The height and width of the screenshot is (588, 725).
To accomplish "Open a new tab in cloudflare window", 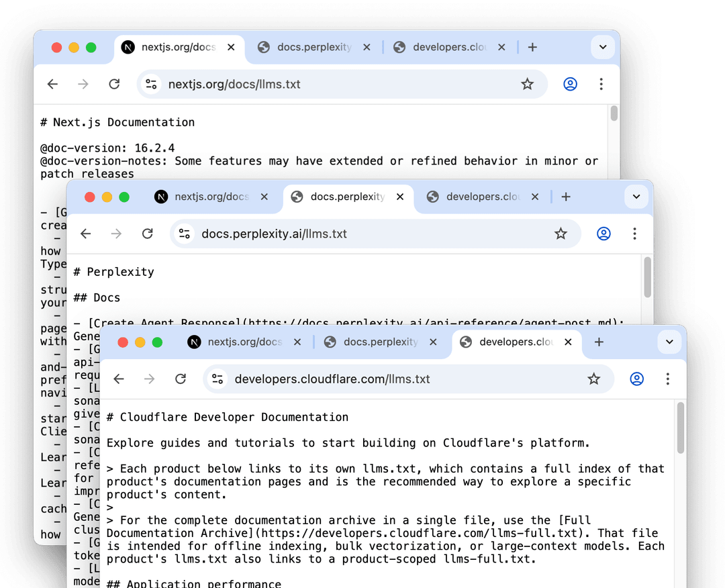I will pos(599,342).
